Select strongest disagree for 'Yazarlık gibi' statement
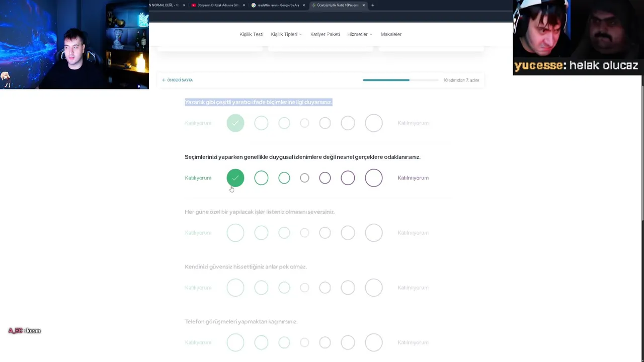Screen dimensions: 644x362 (x=374, y=123)
